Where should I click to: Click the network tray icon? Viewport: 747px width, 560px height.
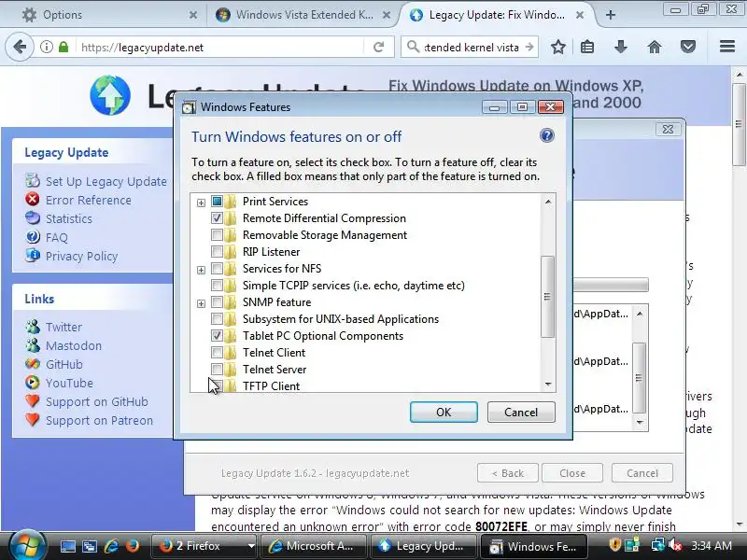coord(657,545)
